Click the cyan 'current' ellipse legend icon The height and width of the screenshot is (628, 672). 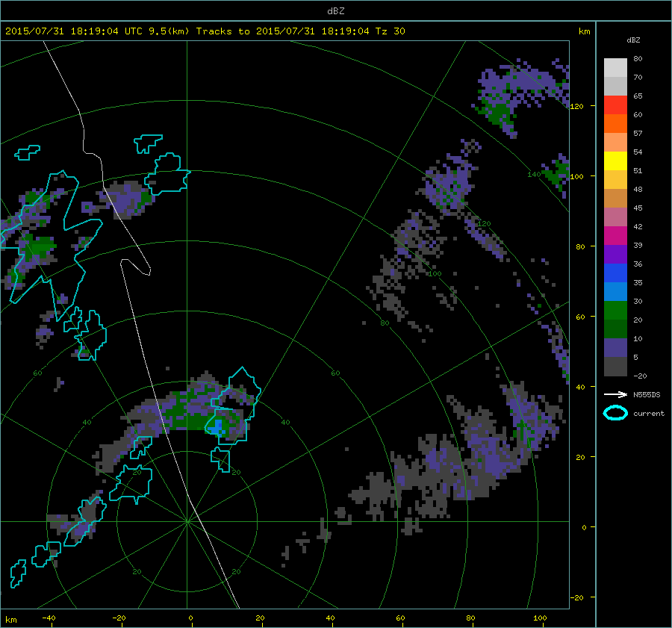615,413
